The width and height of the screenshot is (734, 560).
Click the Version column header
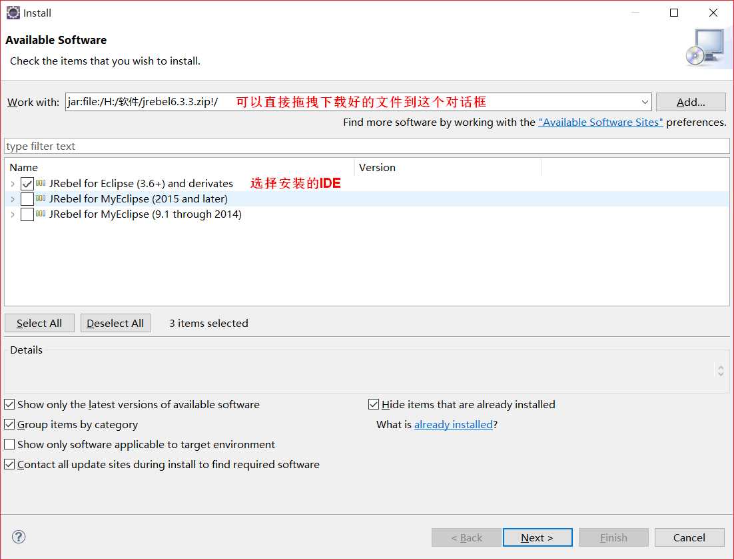[x=448, y=167]
